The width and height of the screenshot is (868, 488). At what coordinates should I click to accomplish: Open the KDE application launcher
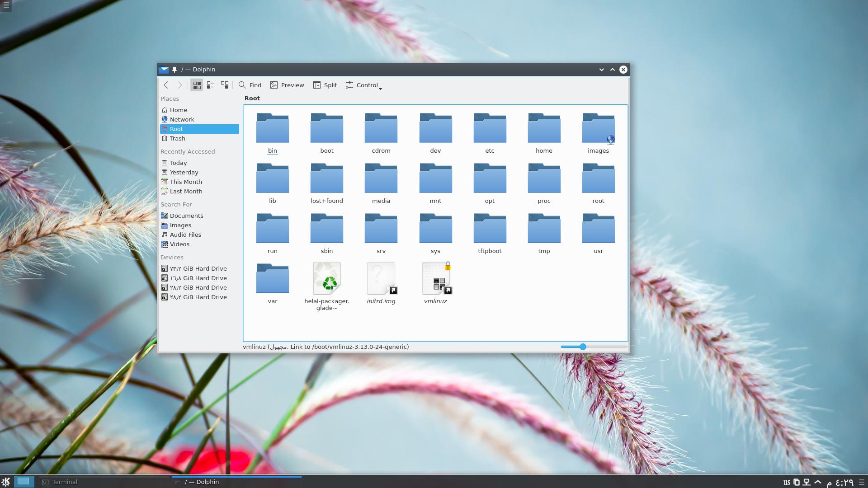click(6, 482)
